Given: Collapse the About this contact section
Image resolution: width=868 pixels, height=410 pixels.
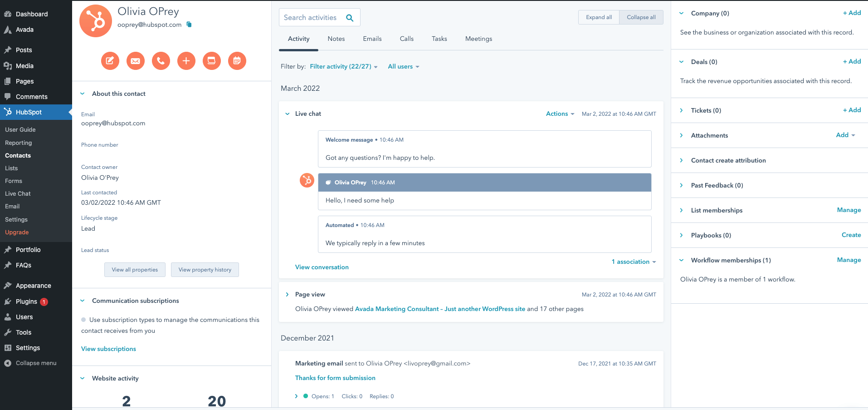Looking at the screenshot, I should click(x=83, y=94).
